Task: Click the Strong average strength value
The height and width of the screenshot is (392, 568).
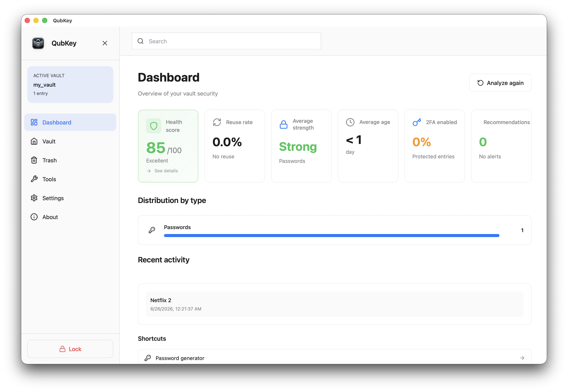Action: coord(298,147)
